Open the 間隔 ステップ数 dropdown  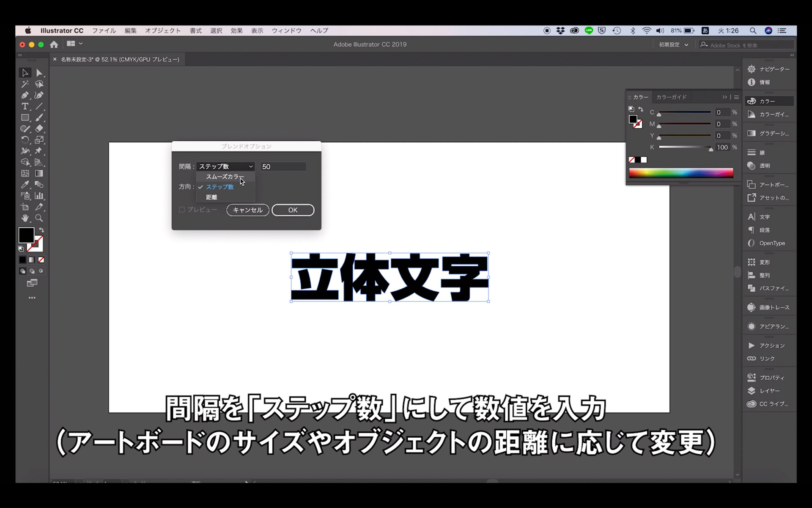click(x=225, y=166)
